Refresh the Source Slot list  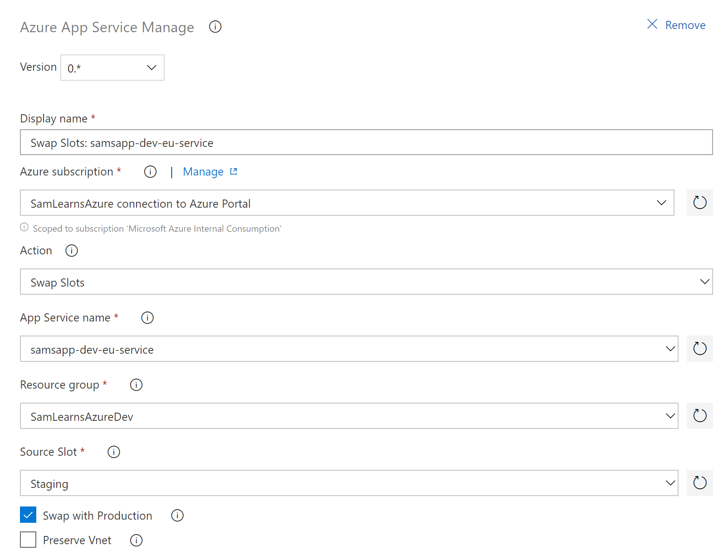699,483
